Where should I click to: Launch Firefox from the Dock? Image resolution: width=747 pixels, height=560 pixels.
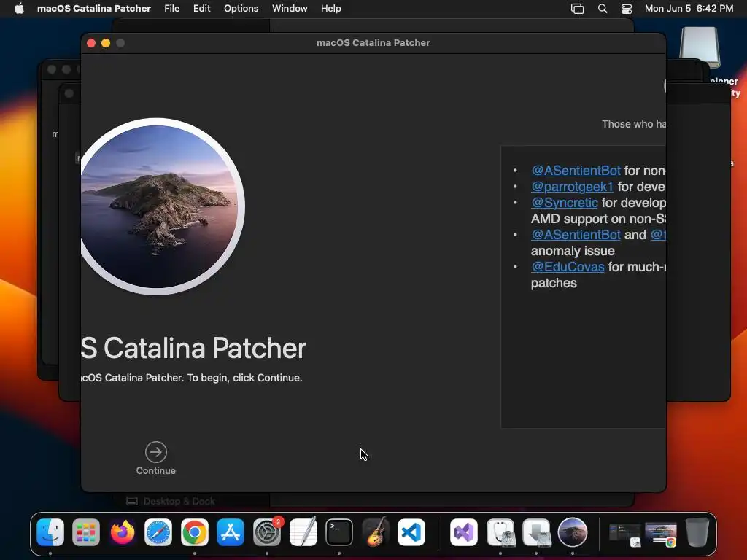(x=123, y=532)
